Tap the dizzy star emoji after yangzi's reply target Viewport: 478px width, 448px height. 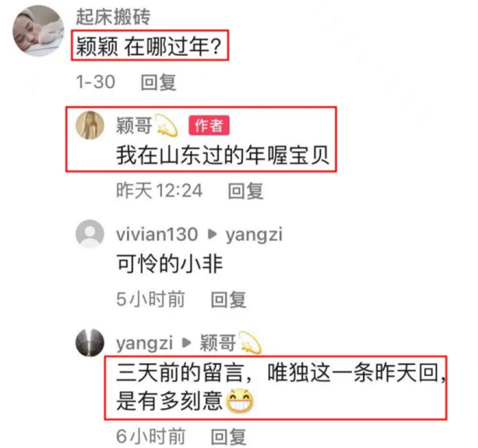pos(251,342)
